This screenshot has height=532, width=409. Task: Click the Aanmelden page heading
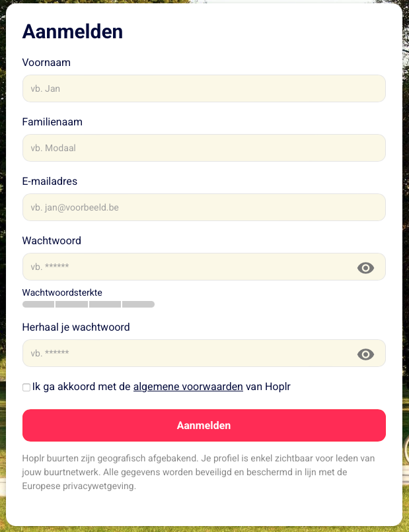coord(72,31)
